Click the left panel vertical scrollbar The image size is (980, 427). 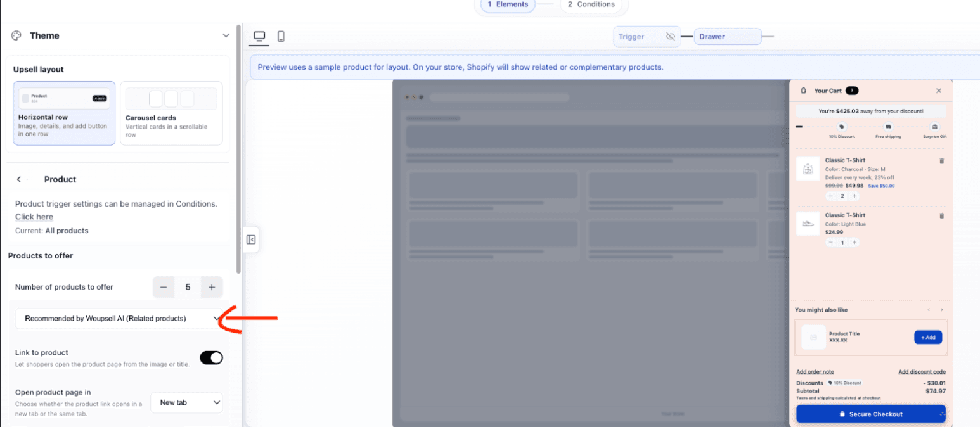click(x=238, y=149)
